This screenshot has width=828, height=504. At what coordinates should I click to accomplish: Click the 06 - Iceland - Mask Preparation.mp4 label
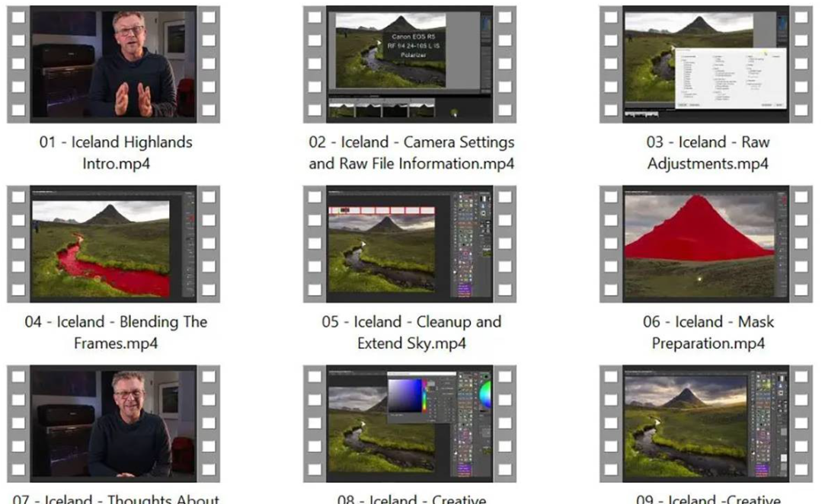pos(708,332)
